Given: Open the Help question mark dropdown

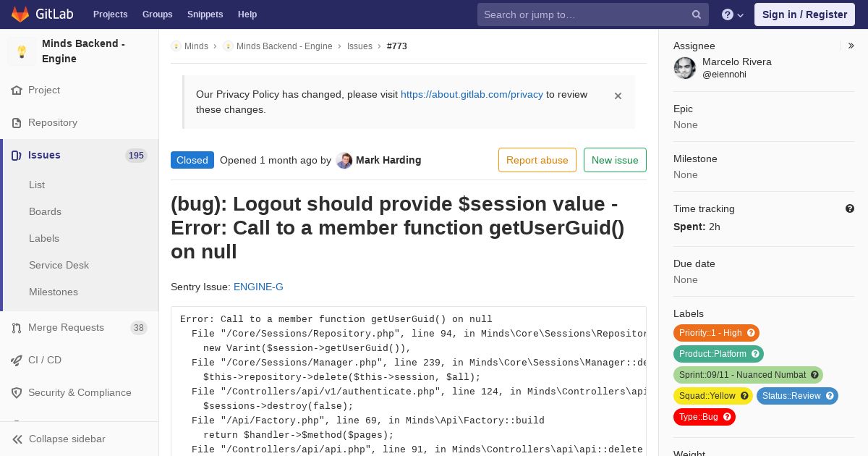Looking at the screenshot, I should tap(733, 14).
